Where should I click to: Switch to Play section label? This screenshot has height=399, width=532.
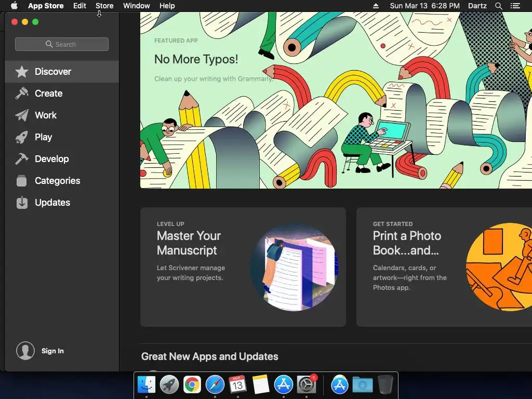tap(44, 137)
